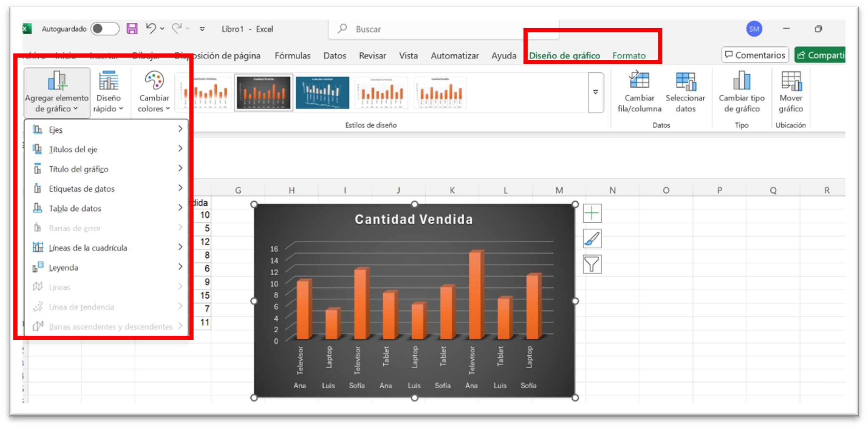
Task: Click the chart filter funnel button
Action: (x=592, y=264)
